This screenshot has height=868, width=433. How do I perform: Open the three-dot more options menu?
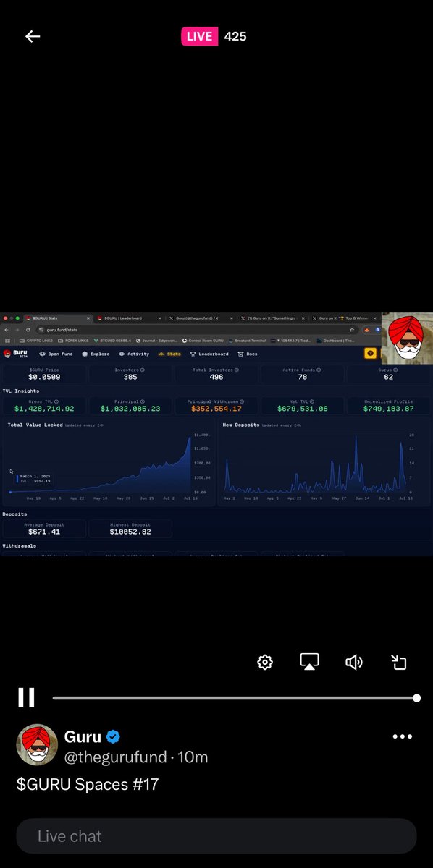402,736
